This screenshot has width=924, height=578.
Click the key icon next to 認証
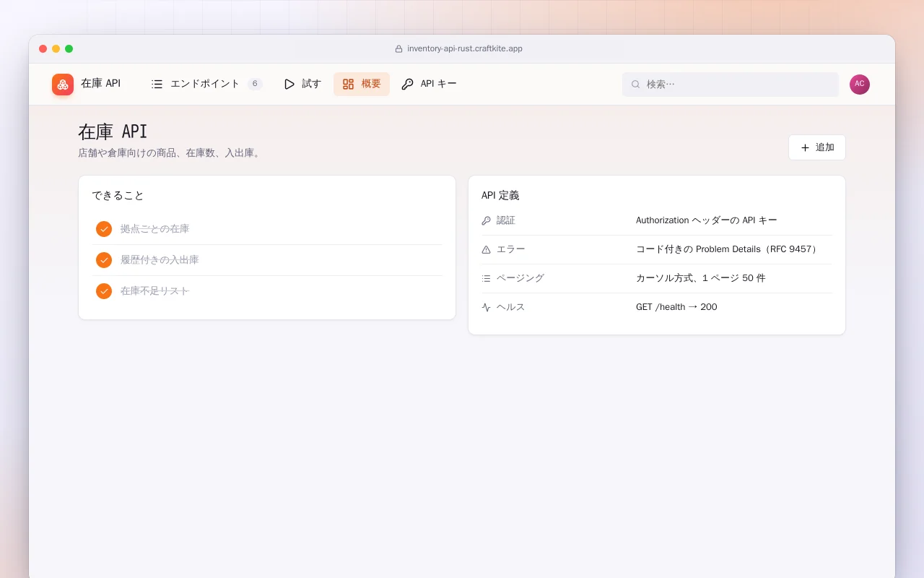[x=487, y=220]
